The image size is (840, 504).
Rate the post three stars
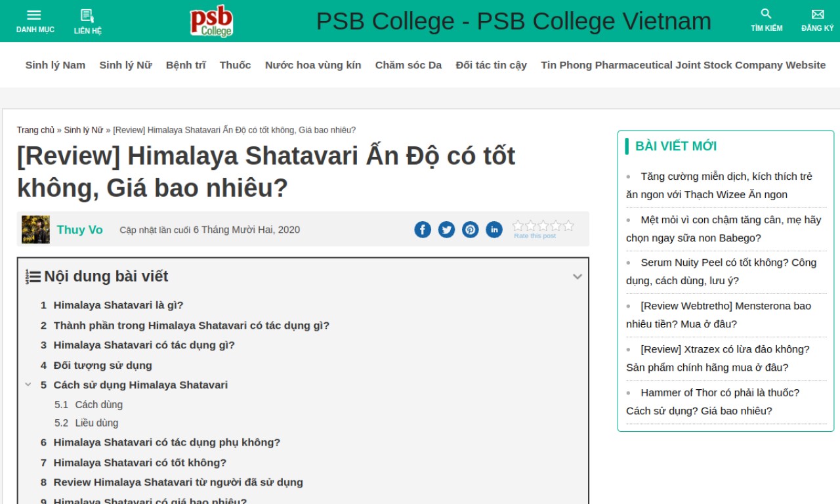pyautogui.click(x=543, y=226)
